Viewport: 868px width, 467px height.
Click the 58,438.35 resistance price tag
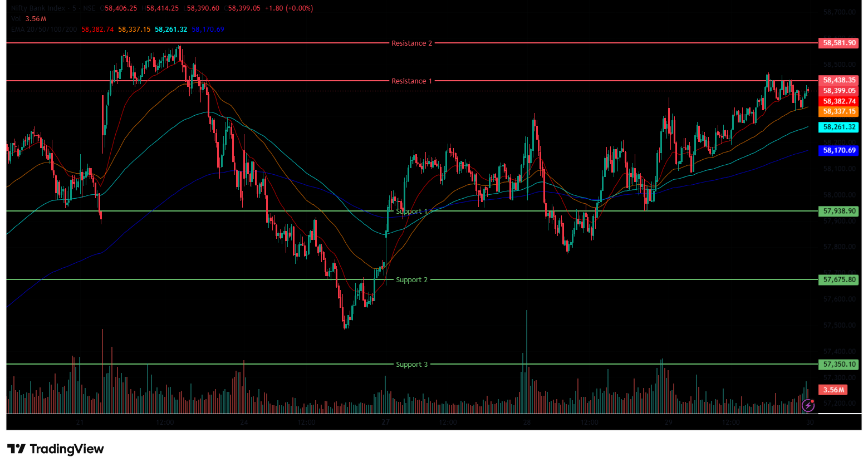[838, 80]
